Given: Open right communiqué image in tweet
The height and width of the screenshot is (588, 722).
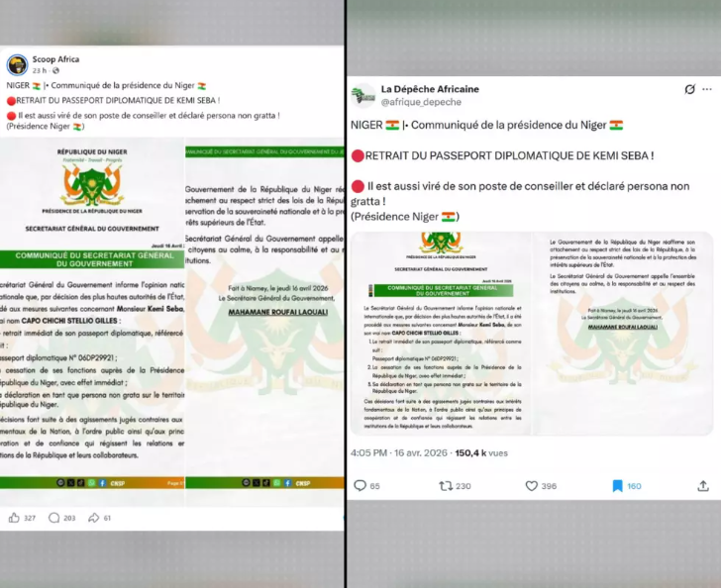Looking at the screenshot, I should [623, 334].
